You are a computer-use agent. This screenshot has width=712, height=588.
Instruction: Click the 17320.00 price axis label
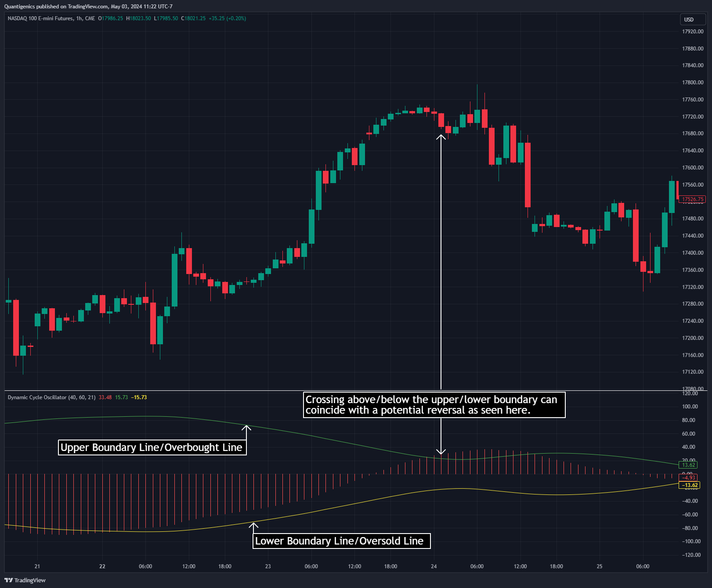693,287
